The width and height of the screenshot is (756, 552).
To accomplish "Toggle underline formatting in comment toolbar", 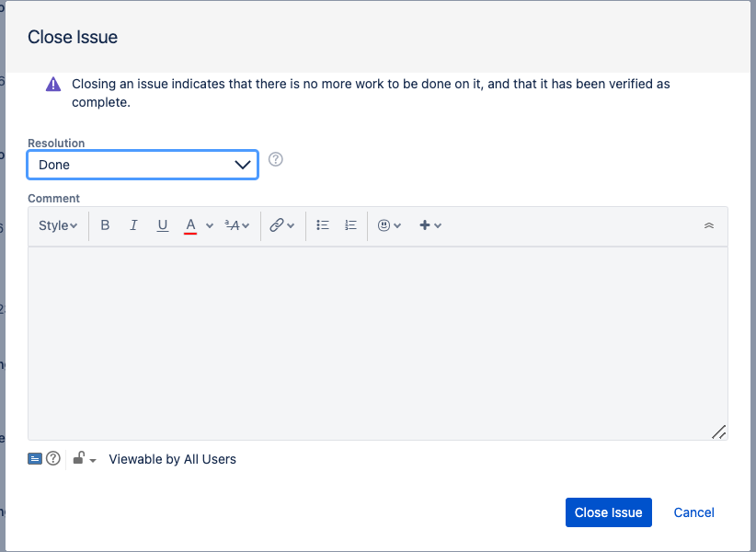I will [163, 225].
